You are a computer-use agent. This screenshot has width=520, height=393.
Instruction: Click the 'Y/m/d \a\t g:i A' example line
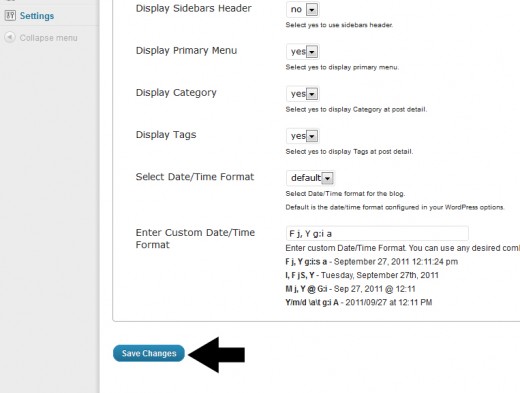tap(359, 303)
